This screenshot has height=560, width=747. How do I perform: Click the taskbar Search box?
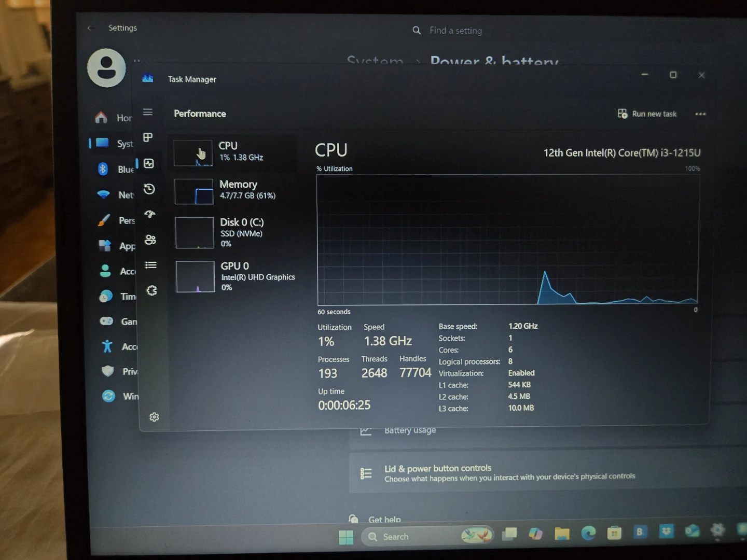point(427,536)
